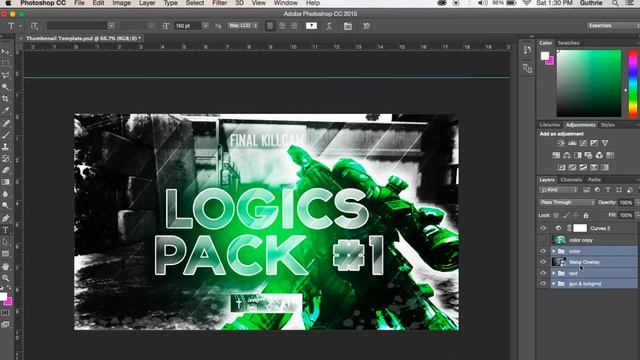The image size is (640, 360).
Task: Expand the gun & bckgrnd group
Action: tap(553, 284)
